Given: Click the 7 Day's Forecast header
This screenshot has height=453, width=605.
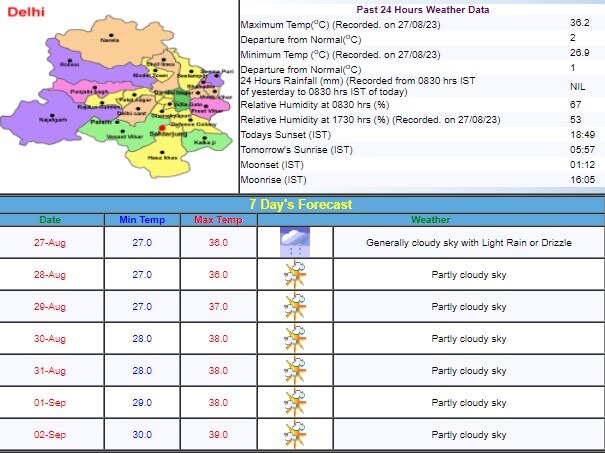Looking at the screenshot, I should (302, 204).
